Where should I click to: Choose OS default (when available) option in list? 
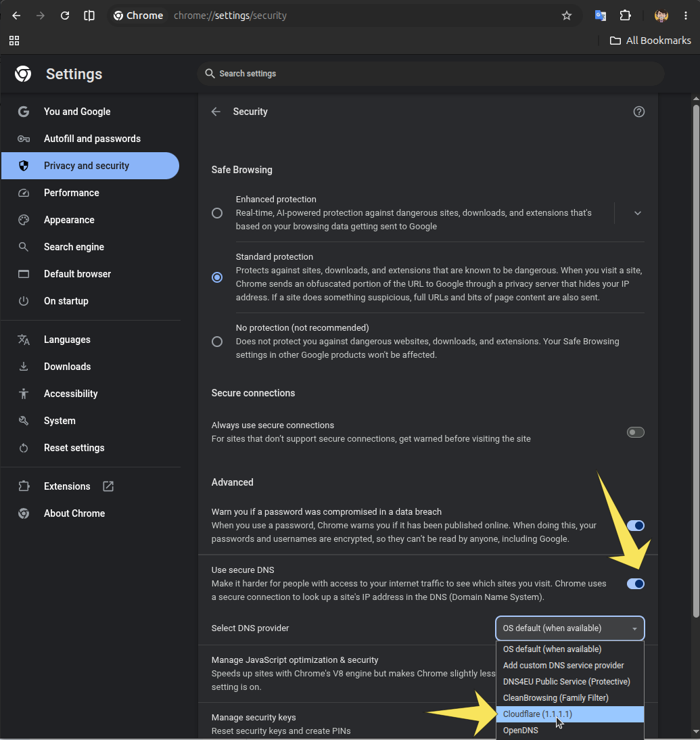569,649
